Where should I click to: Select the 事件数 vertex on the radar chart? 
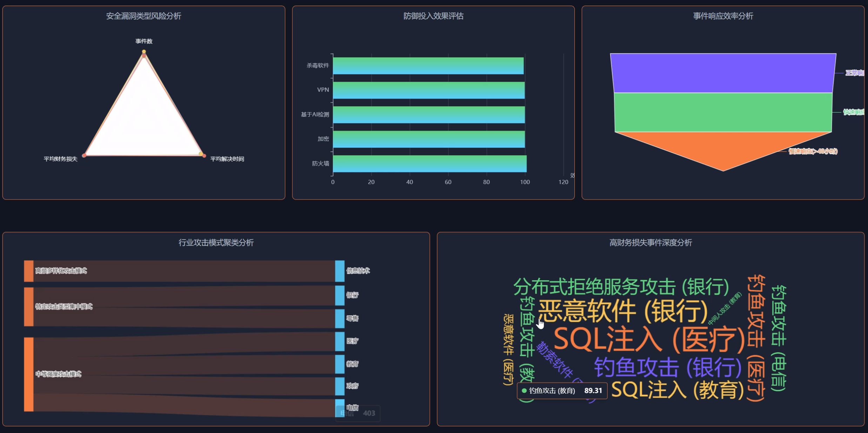[x=143, y=52]
